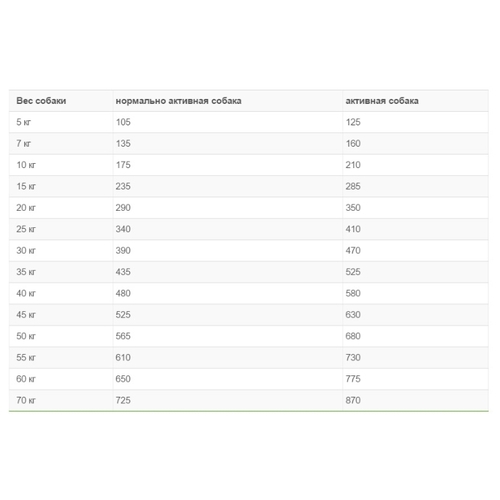500x500 pixels.
Task: Click the value 285 in active column
Action: (x=353, y=186)
